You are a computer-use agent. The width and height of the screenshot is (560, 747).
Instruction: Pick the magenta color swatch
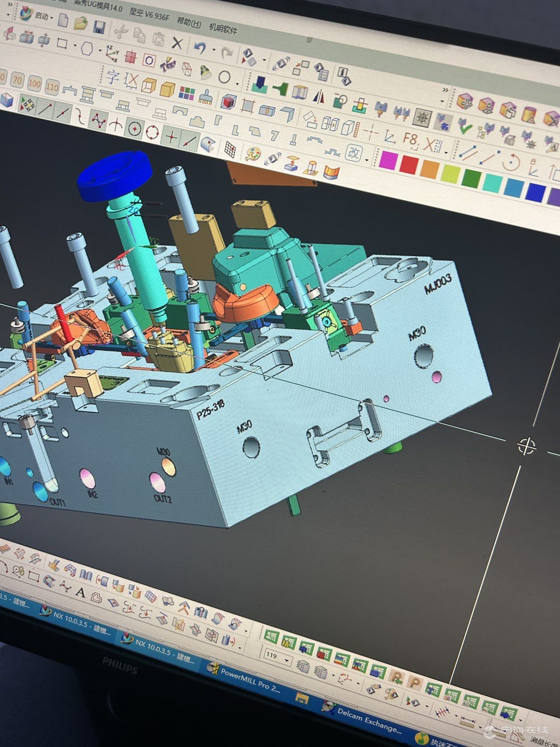(388, 160)
